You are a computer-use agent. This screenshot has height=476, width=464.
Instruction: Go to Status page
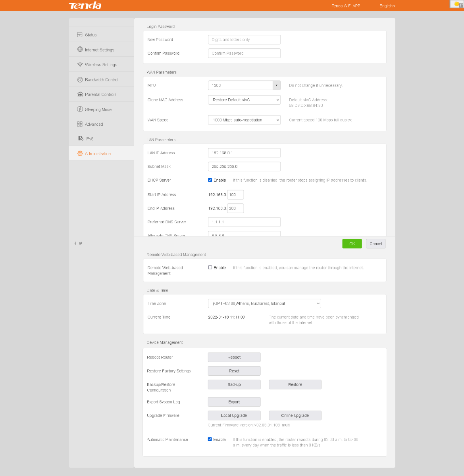point(102,35)
